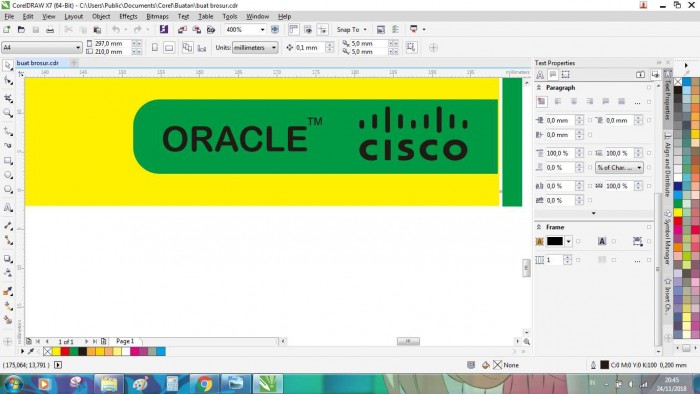Pick the cyan swatch in document palette

pyautogui.click(x=161, y=352)
